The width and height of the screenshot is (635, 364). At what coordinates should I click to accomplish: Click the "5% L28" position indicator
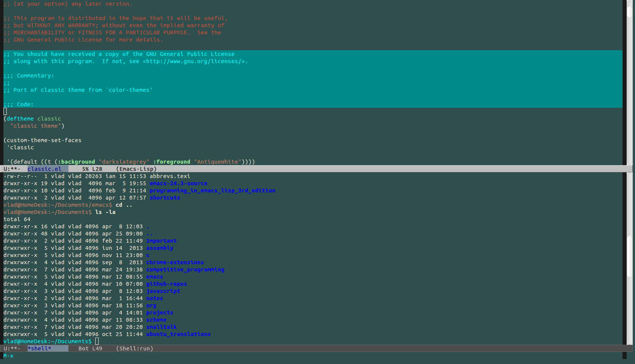[92, 169]
